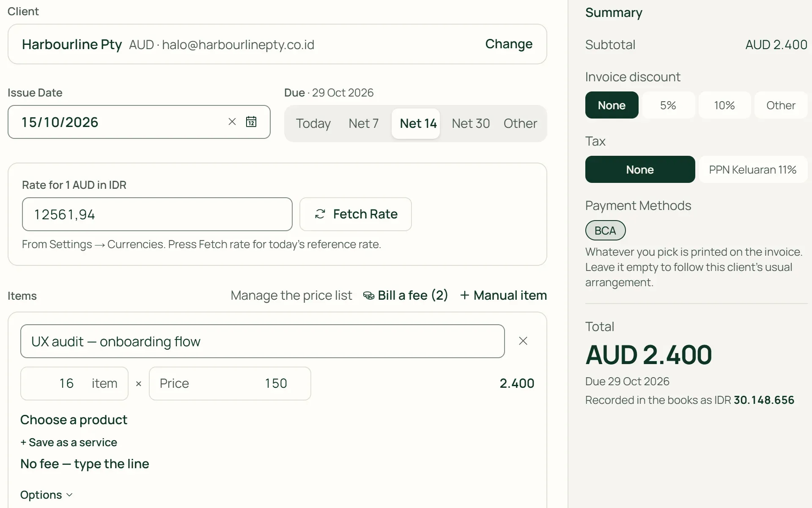Click the Subtotal value AUD 2.400
The image size is (812, 508).
point(776,44)
